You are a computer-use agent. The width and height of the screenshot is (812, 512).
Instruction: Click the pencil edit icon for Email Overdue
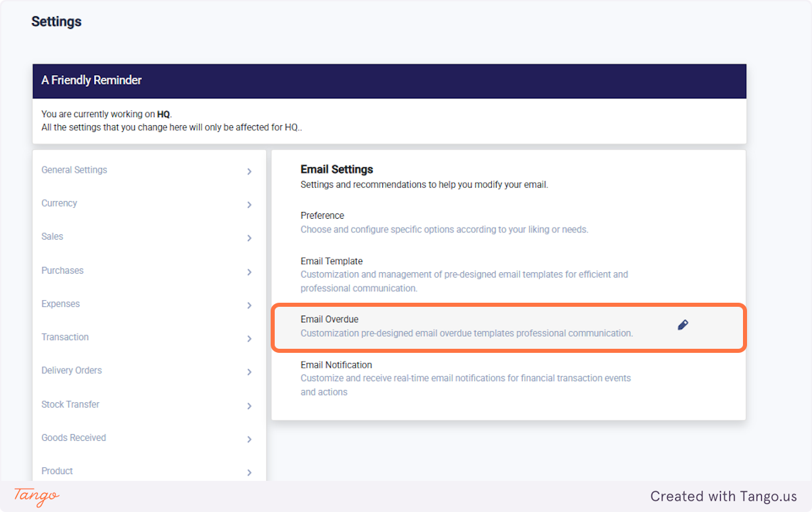coord(683,325)
